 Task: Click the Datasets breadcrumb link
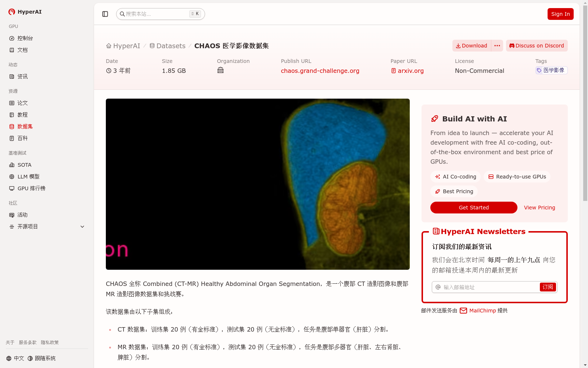tap(167, 46)
